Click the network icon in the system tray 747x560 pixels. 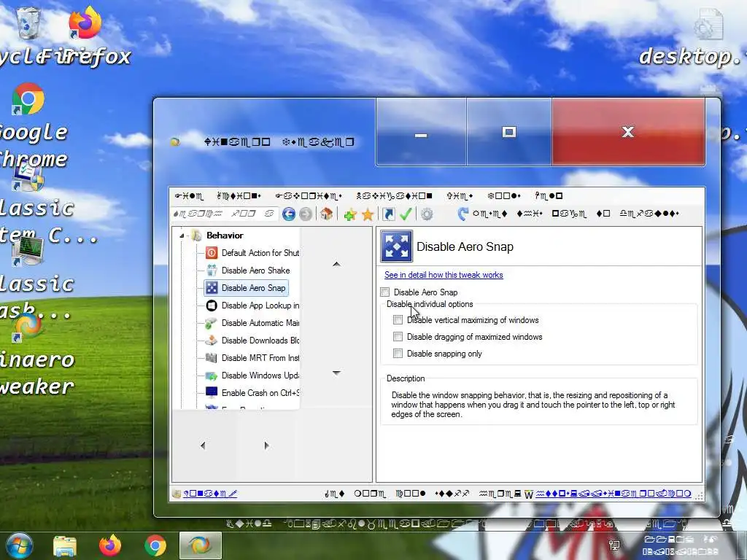(x=614, y=545)
